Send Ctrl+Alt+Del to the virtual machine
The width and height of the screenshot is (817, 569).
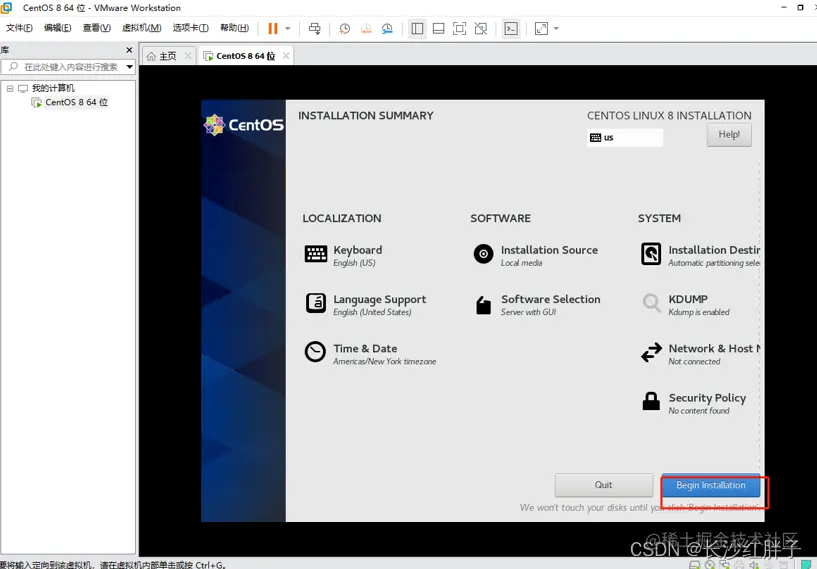point(315,29)
